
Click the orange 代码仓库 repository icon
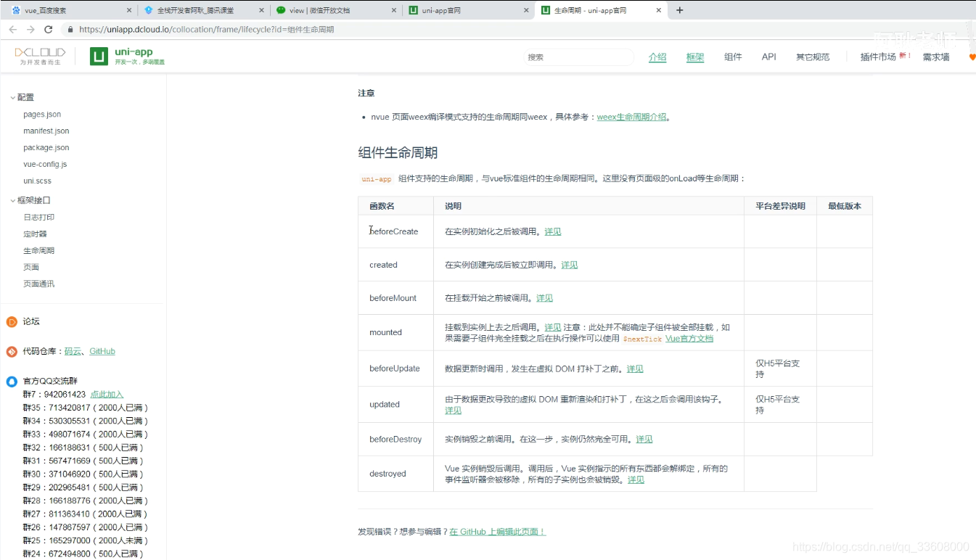click(x=10, y=351)
